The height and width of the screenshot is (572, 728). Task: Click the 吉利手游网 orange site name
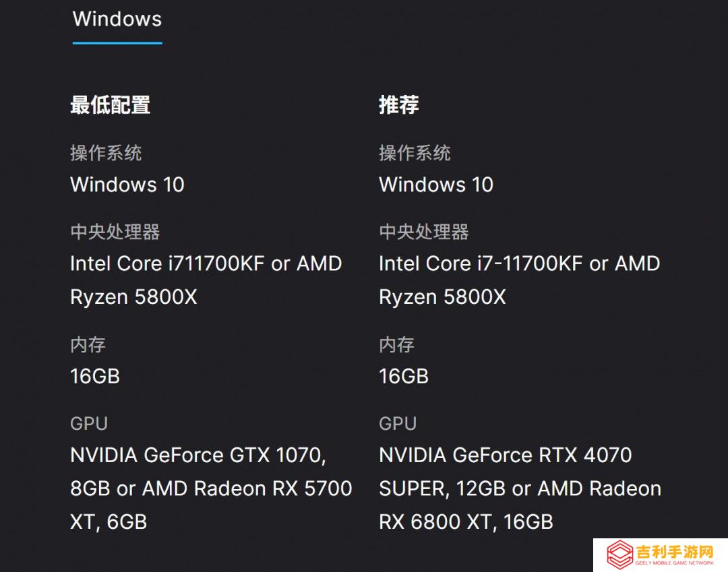[x=674, y=552]
